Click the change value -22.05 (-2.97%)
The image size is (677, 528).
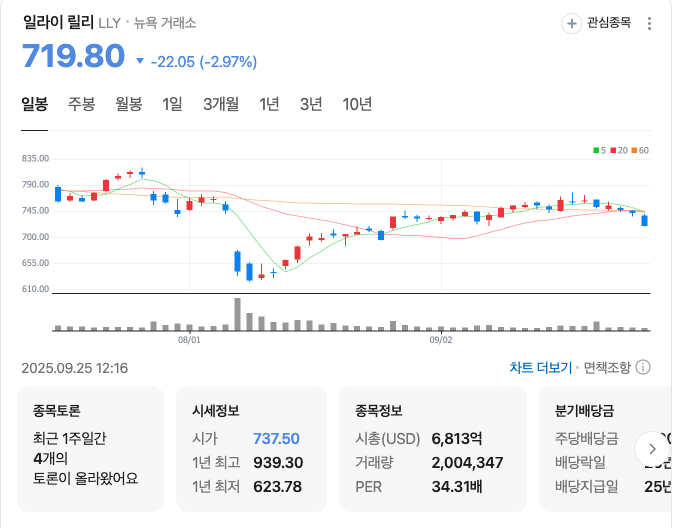pos(204,62)
